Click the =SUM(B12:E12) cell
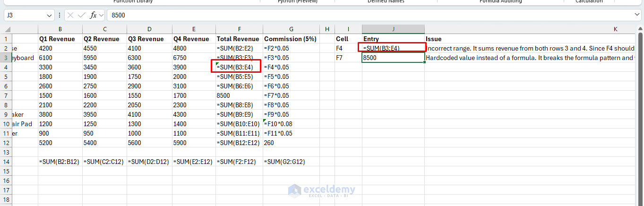Screen dimensions: 644x206 click(239, 143)
